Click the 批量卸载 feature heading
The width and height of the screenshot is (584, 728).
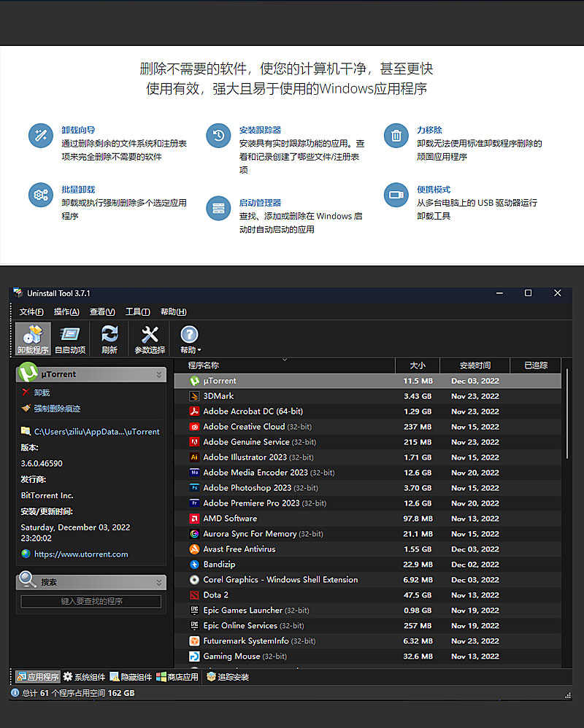[x=78, y=190]
